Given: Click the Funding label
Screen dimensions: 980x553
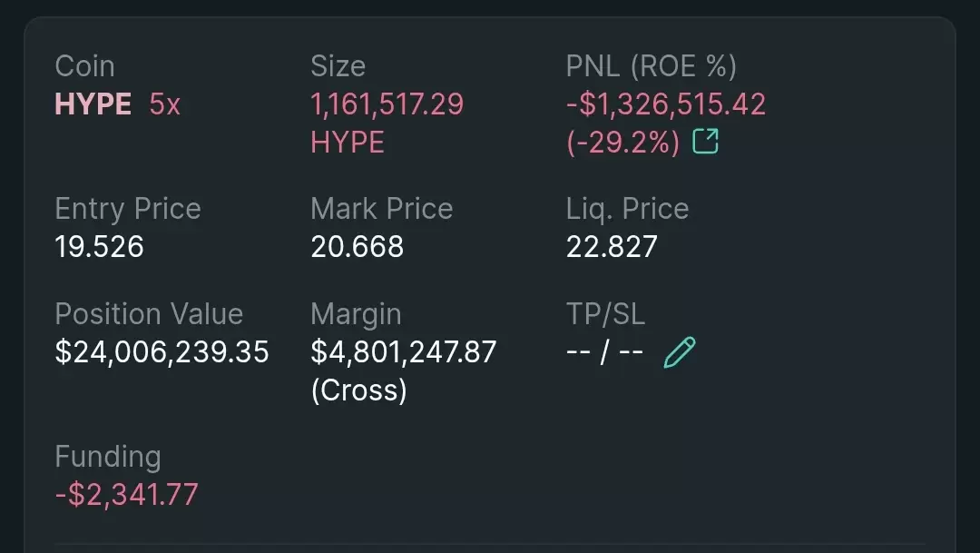Looking at the screenshot, I should click(x=107, y=457).
